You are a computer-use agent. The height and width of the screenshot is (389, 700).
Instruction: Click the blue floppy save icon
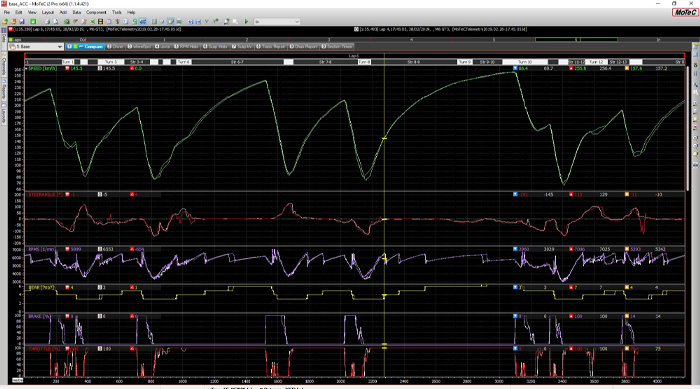pyautogui.click(x=22, y=21)
